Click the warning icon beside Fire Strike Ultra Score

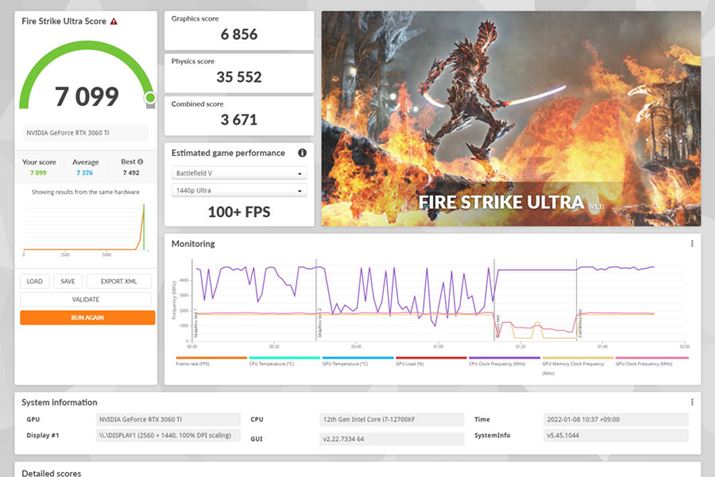114,21
